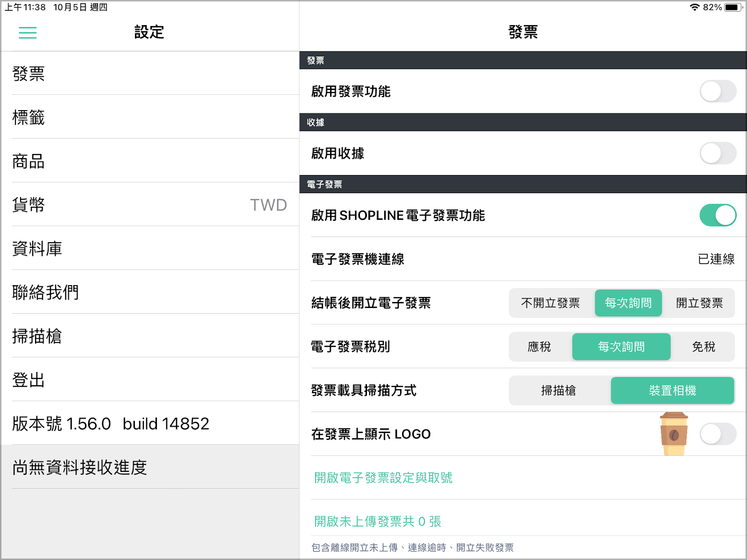Enable the 啟用發票功能 switch

click(718, 91)
